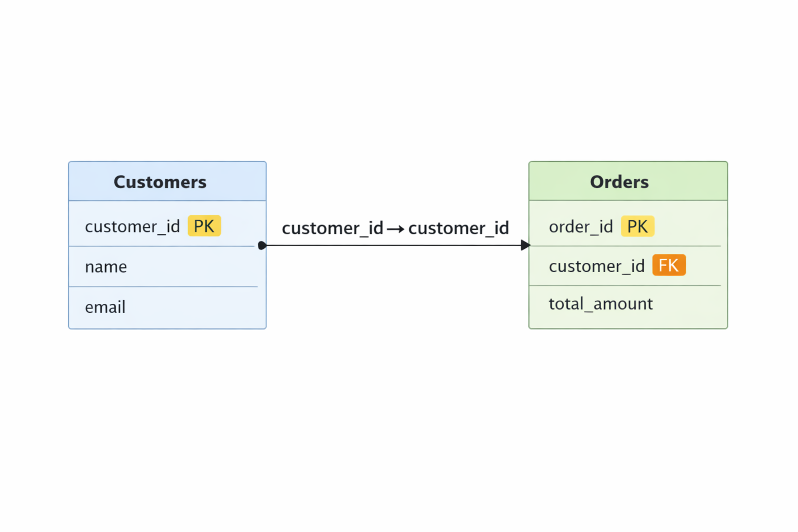
Task: Click the arrowhead pointing at the Orders table
Action: coord(525,245)
